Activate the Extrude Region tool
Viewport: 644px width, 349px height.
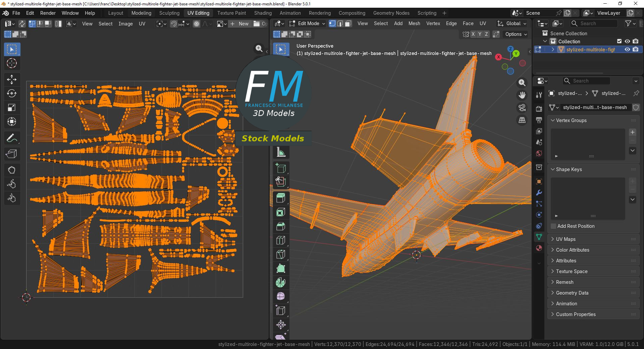tap(281, 198)
